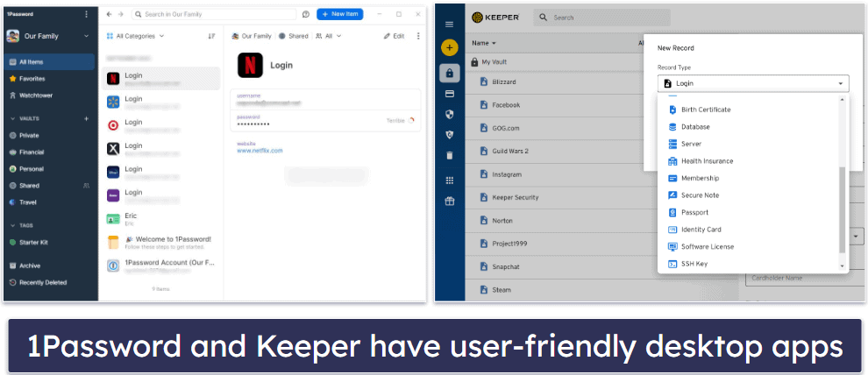
Task: Select the Netflix Login item
Action: coord(161,79)
